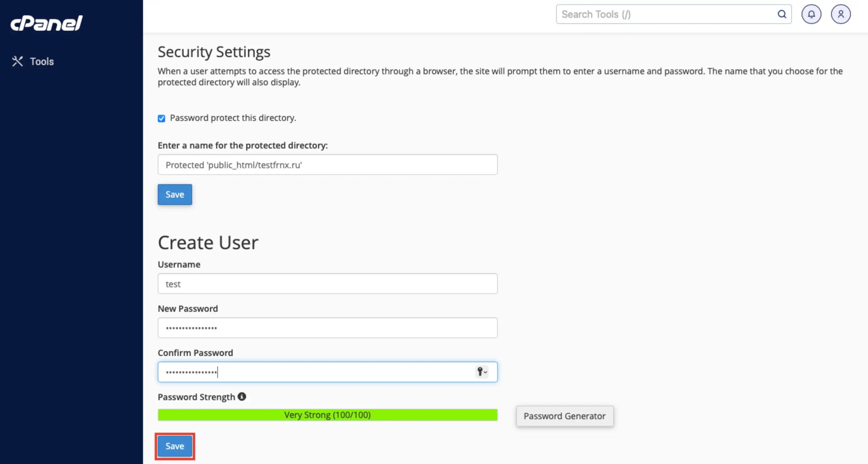Screen dimensions: 868x464
Task: Click the 'Password protect this directory.' label
Action: click(x=233, y=118)
